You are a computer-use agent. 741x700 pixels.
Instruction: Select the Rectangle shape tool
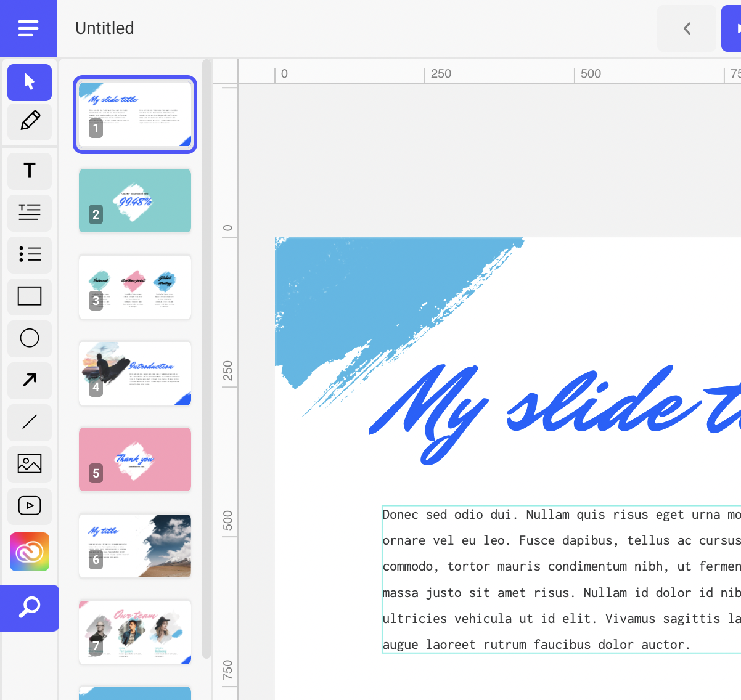[x=30, y=296]
